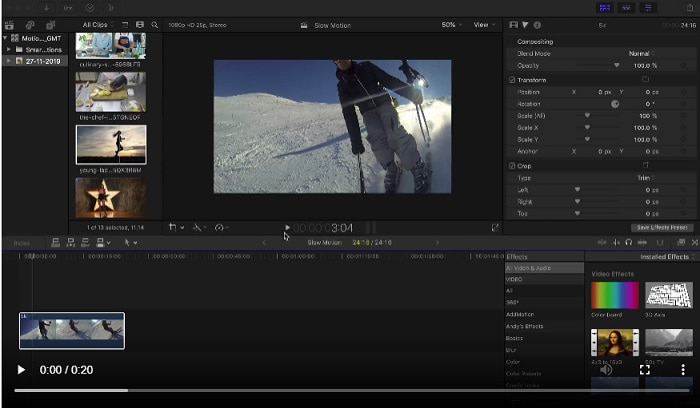
Task: Switch to the video inspector tab icon
Action: [x=513, y=25]
